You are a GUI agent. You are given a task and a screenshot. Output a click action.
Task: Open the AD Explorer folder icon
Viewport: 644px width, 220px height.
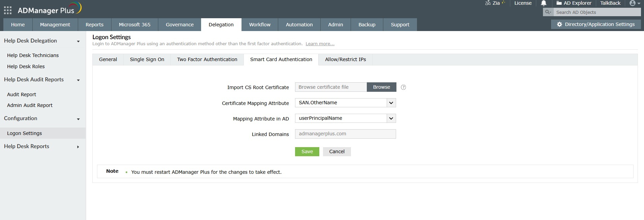pos(559,3)
